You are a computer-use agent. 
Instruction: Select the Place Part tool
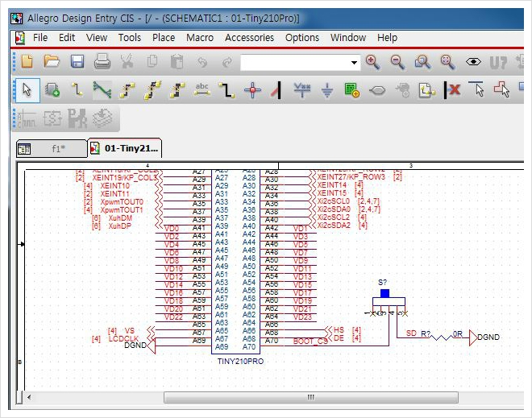pos(52,89)
